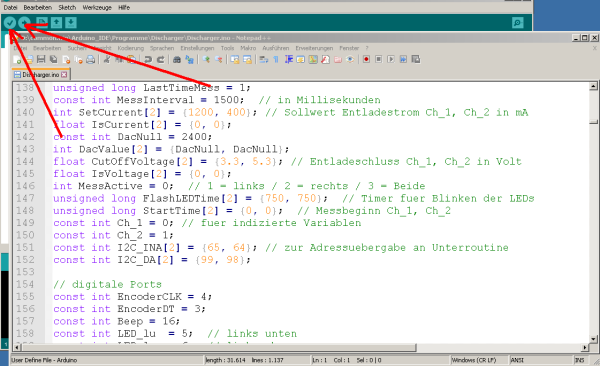Open the Notepad++ Makro menu
The height and width of the screenshot is (366, 600).
tap(248, 48)
